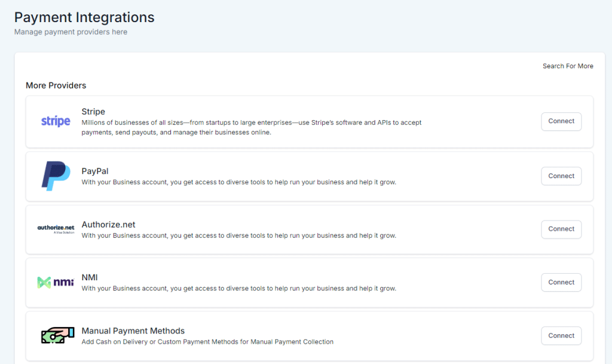Connect Manual Payment Methods
612x364 pixels.
point(561,335)
